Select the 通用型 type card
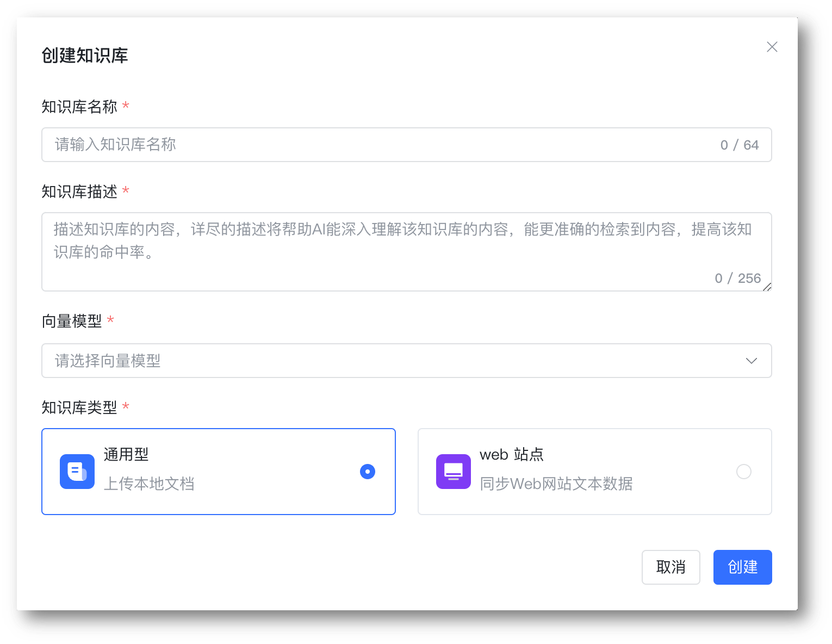Screen dimensions: 832x644 [x=218, y=472]
